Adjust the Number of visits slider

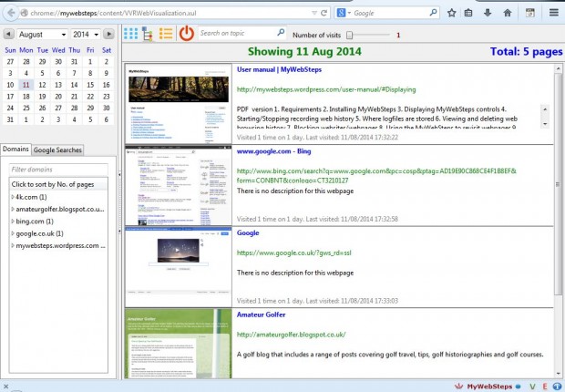349,35
